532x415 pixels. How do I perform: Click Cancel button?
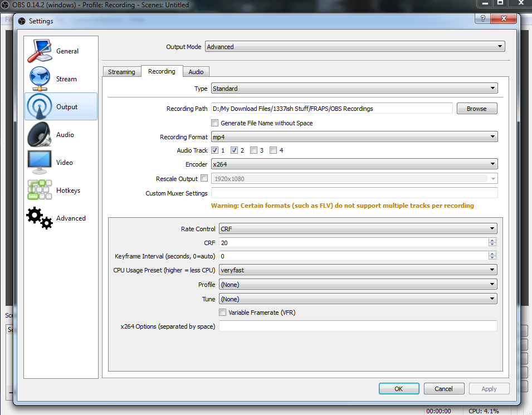[444, 388]
